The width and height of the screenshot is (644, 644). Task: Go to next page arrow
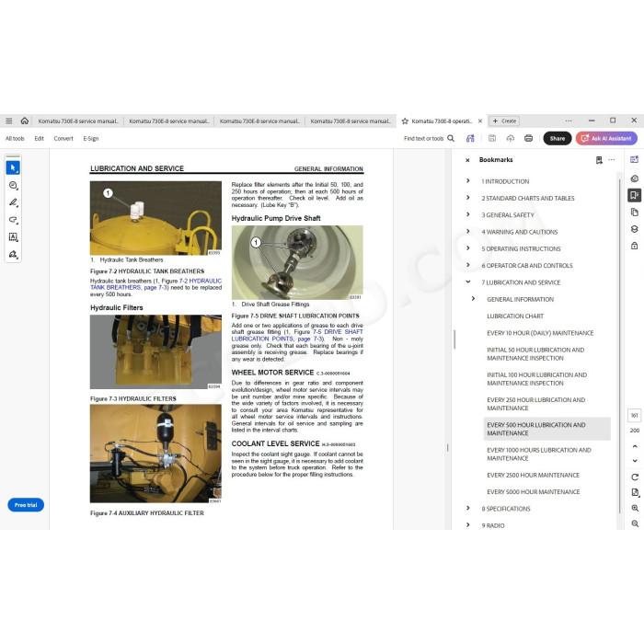tap(635, 461)
